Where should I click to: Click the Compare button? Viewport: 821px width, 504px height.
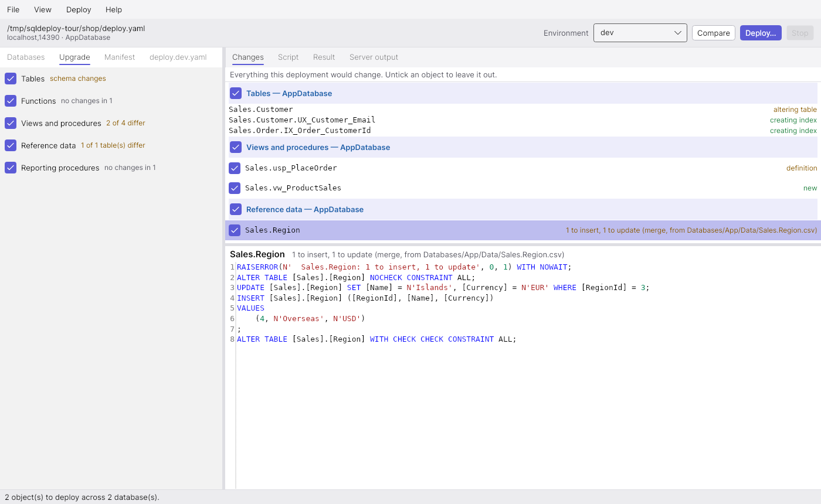[x=714, y=33]
